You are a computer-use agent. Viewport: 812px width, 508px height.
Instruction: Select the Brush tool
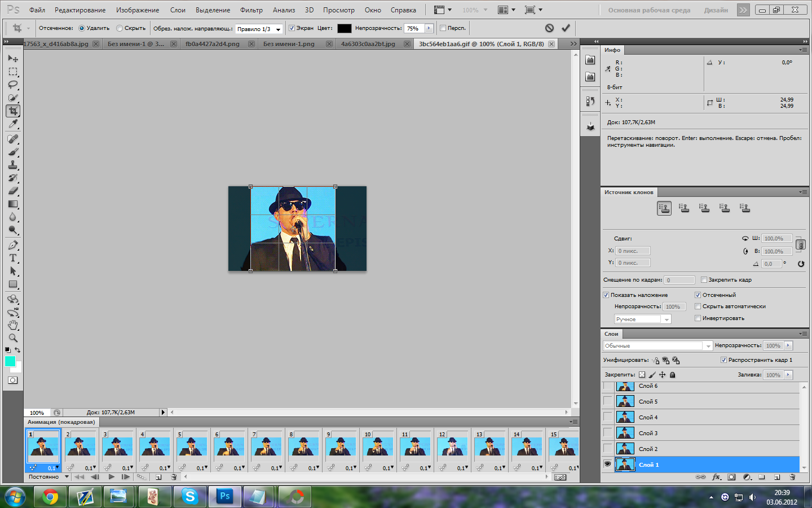tap(13, 152)
